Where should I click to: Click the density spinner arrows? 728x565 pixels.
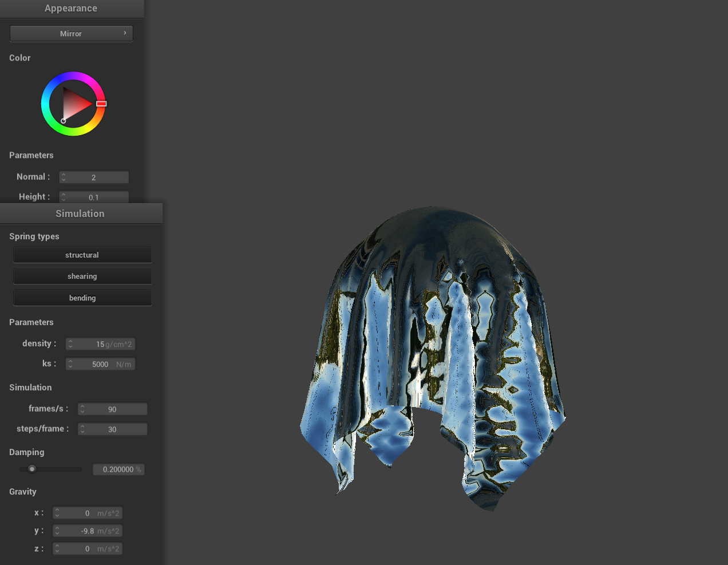tap(70, 344)
